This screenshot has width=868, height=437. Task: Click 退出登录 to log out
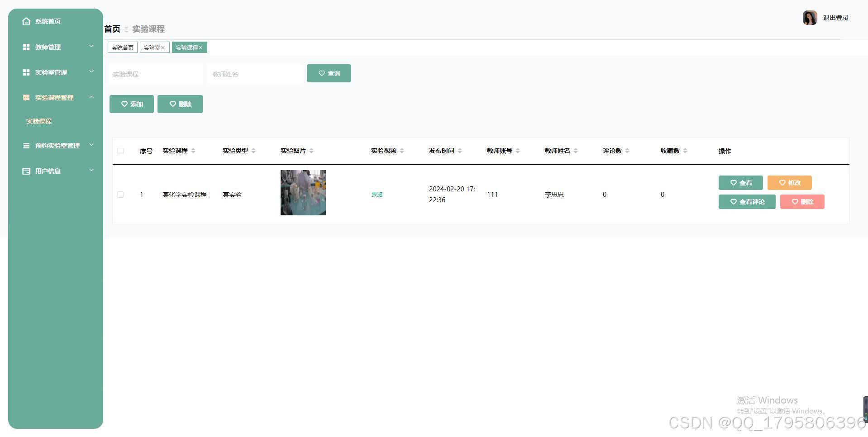pyautogui.click(x=835, y=18)
